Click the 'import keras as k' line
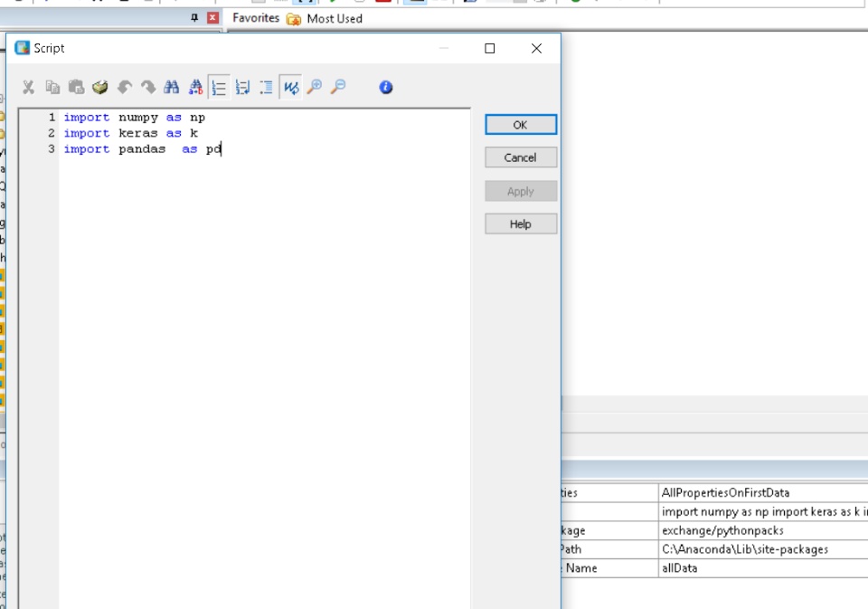 [x=130, y=133]
